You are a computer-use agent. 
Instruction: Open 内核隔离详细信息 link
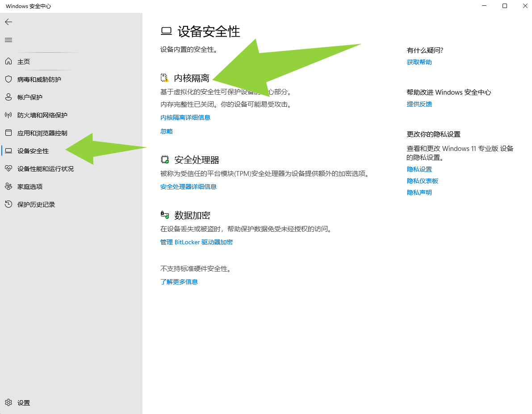(185, 117)
